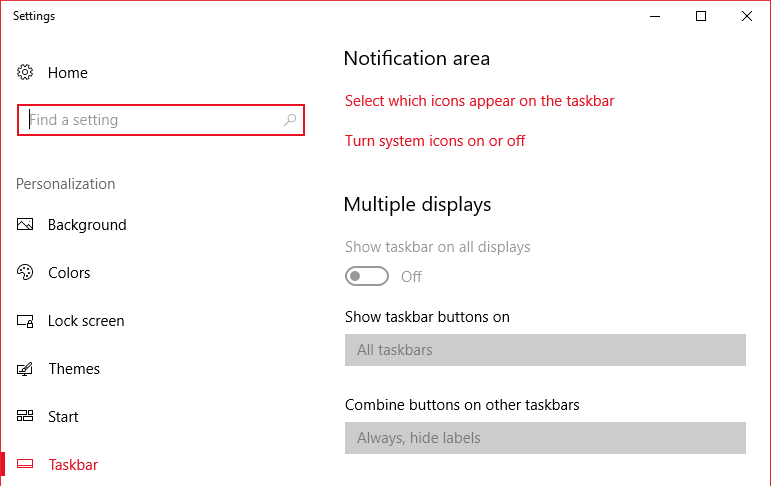Minimize the Settings window
The image size is (771, 486).
click(x=655, y=16)
